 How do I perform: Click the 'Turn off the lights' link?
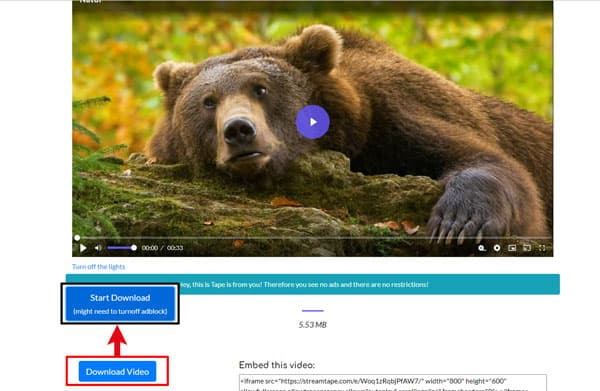pyautogui.click(x=99, y=267)
